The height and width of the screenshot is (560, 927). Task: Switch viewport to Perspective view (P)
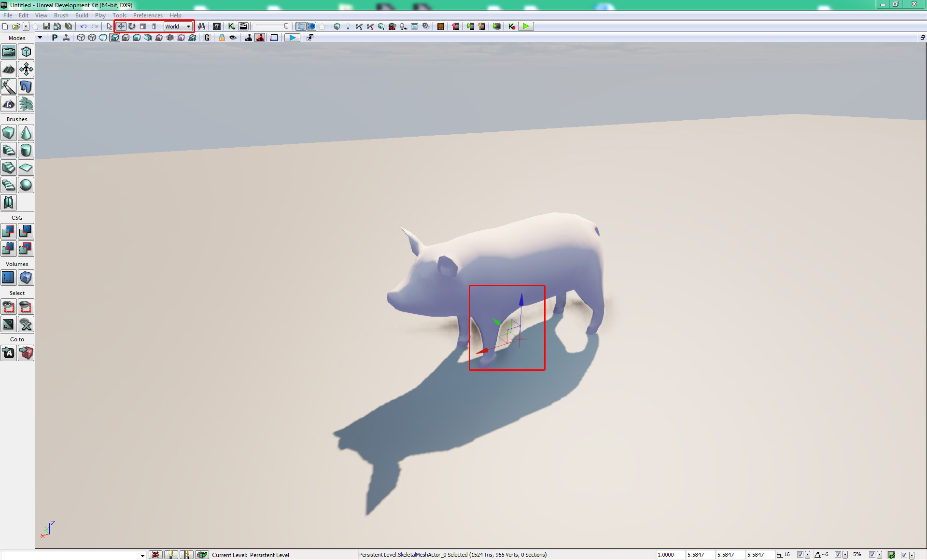55,38
